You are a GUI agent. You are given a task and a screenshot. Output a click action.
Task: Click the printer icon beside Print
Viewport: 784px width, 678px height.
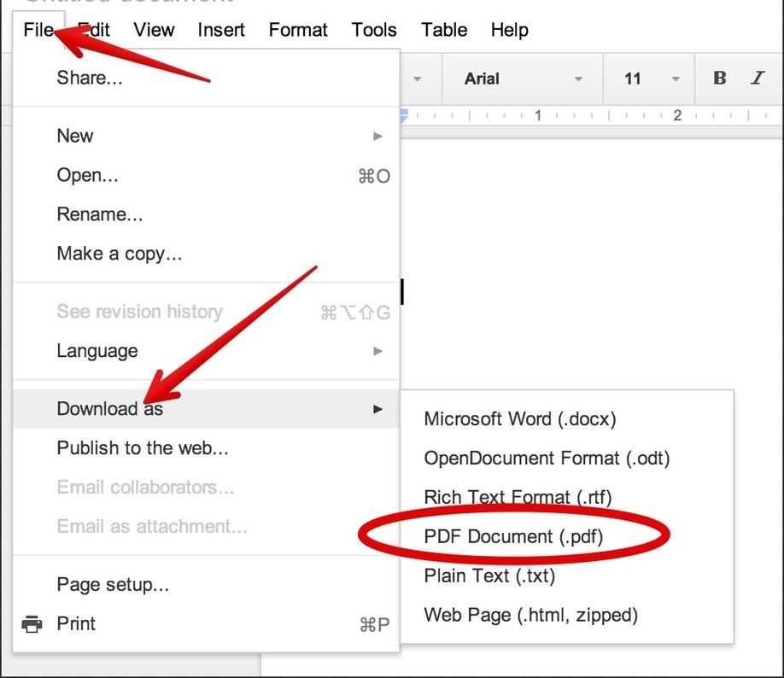pyautogui.click(x=30, y=623)
